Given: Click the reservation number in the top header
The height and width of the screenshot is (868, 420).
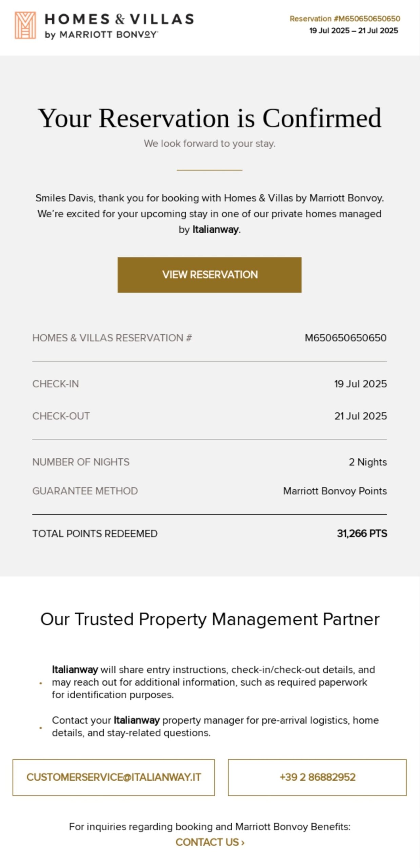Looking at the screenshot, I should [345, 19].
